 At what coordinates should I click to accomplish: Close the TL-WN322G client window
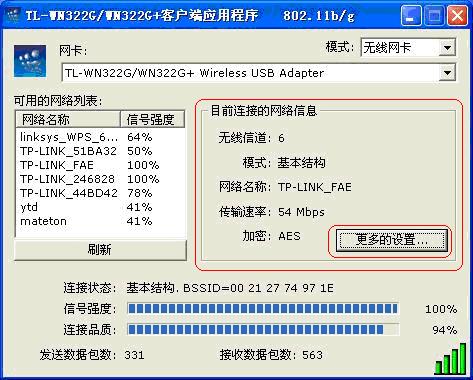tap(457, 16)
